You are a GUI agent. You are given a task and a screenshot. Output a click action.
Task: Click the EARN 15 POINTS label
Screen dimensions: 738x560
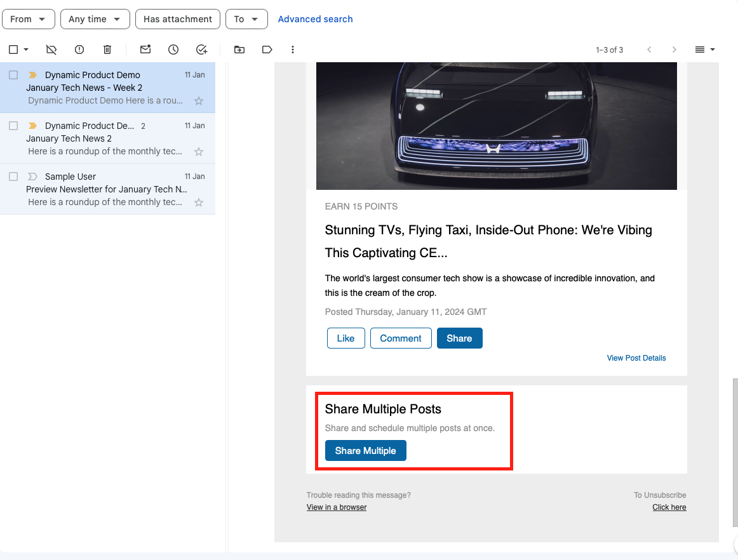(x=361, y=206)
